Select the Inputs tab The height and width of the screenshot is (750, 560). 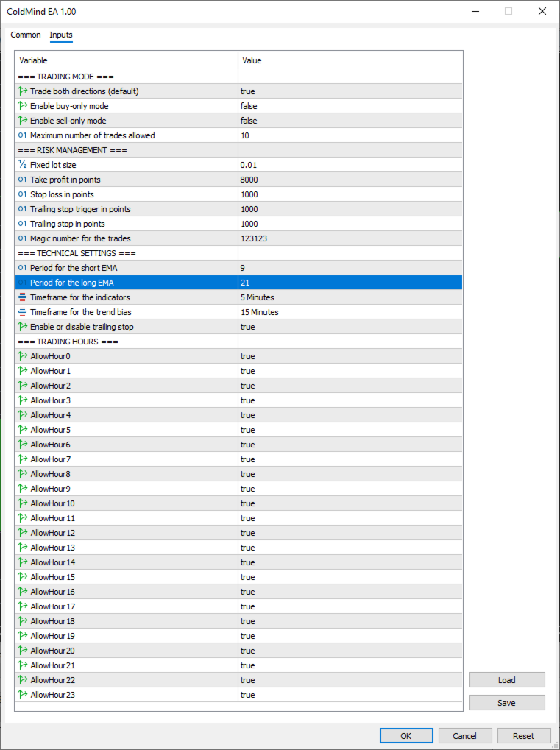61,35
